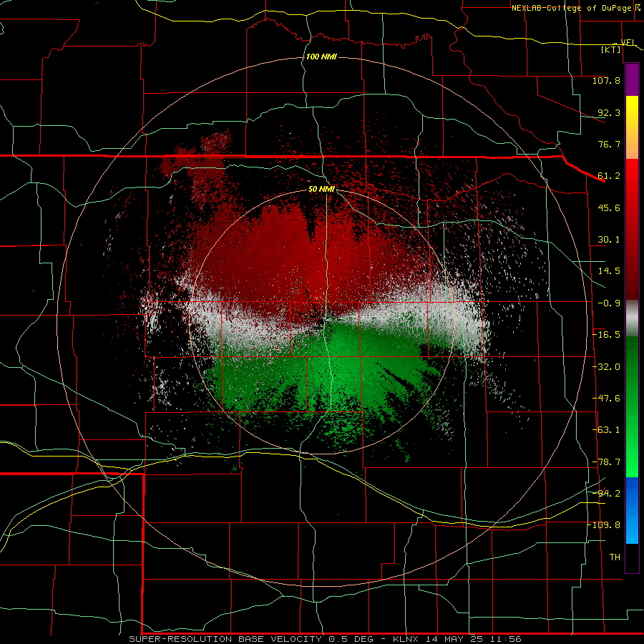Click the 61.2 scale value

click(x=609, y=176)
